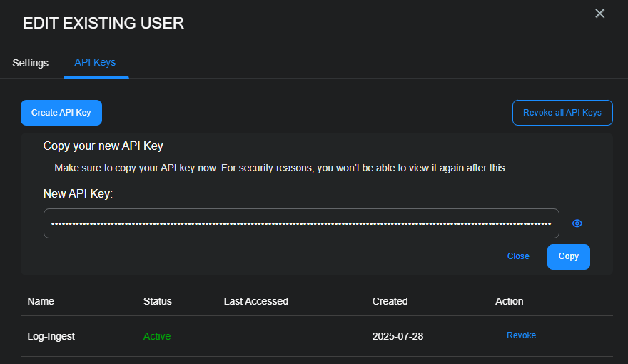Click the 'Copy your new API Key' heading

point(103,146)
